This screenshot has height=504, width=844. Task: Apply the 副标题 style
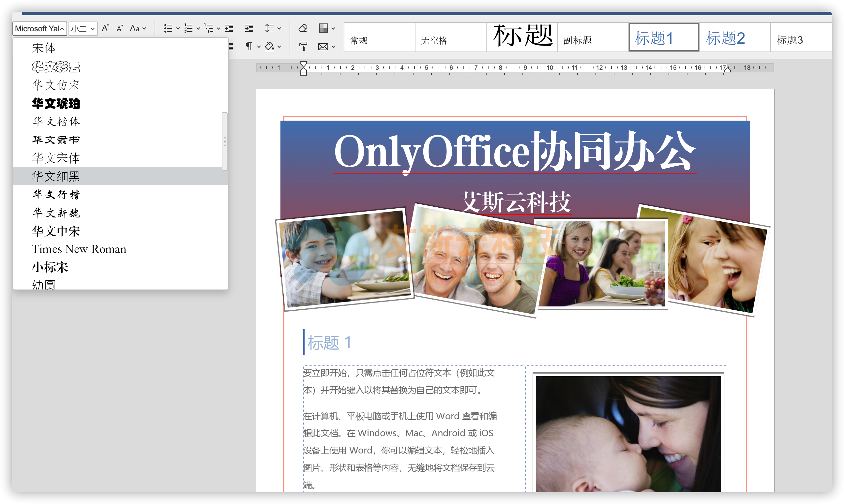pyautogui.click(x=593, y=37)
